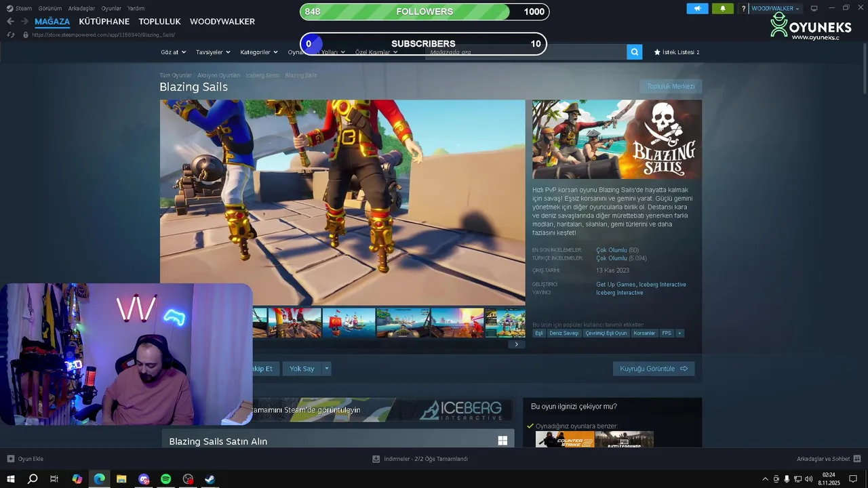Click Oyun Ekle plus icon at bottom left
The image size is (868, 488).
pos(11,459)
